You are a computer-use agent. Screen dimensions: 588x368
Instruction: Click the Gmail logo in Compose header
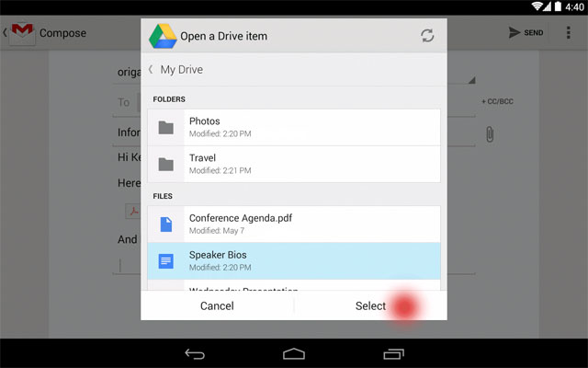coord(22,33)
